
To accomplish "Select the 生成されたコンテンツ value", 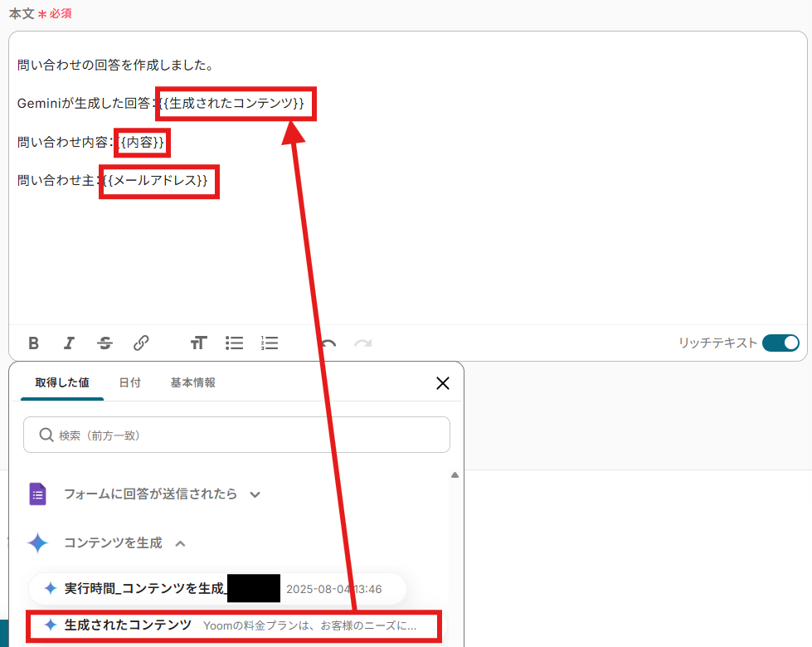I will (234, 625).
